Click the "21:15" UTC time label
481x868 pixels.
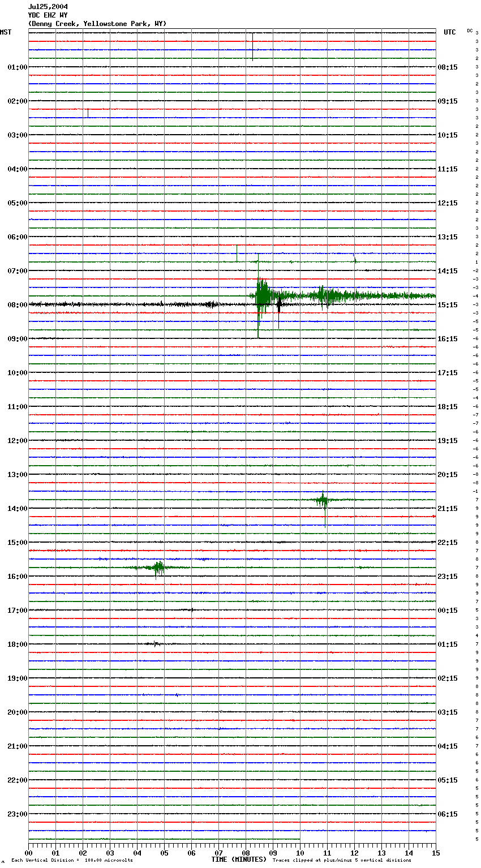click(x=448, y=509)
